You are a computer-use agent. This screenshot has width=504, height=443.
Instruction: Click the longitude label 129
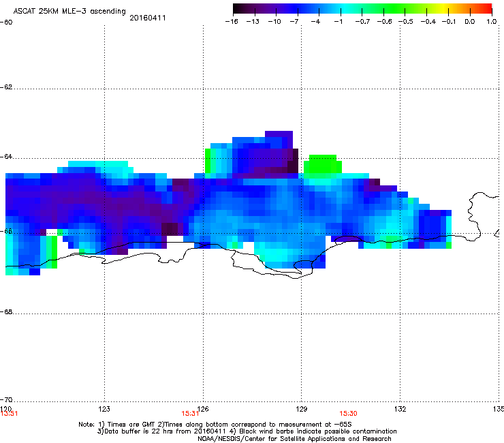[x=302, y=409]
